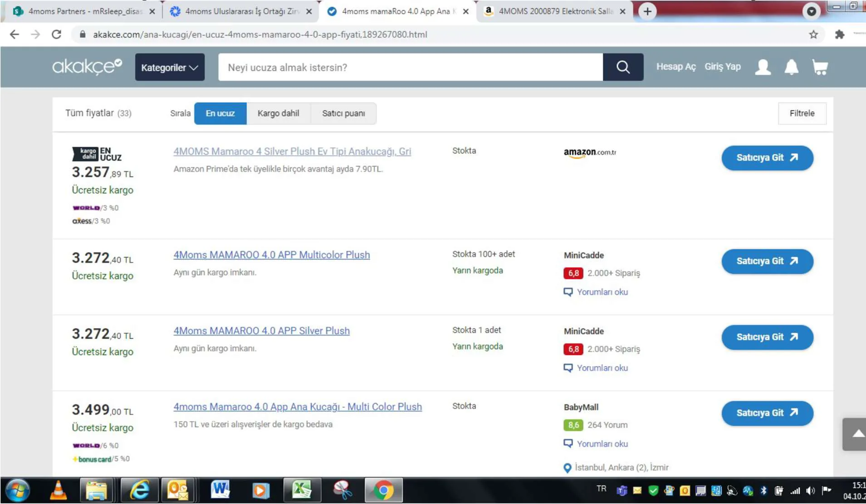Open the Windows Start menu
866x504 pixels.
point(18,490)
